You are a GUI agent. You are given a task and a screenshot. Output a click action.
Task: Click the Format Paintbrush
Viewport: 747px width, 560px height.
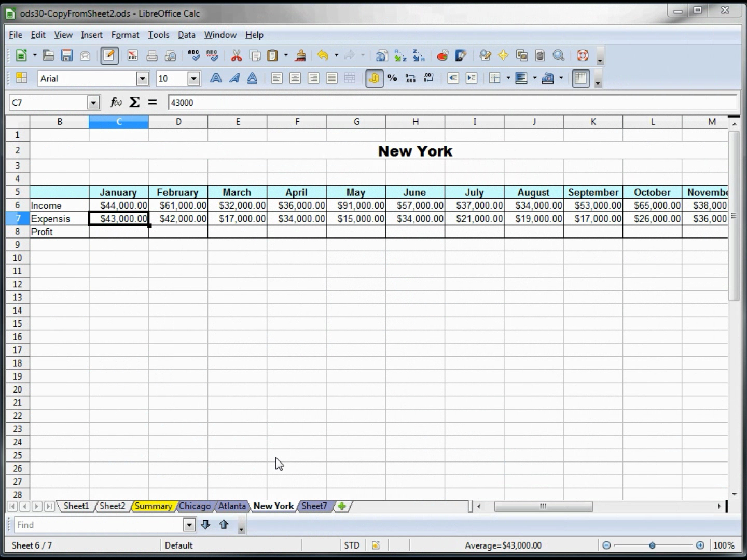coord(300,55)
